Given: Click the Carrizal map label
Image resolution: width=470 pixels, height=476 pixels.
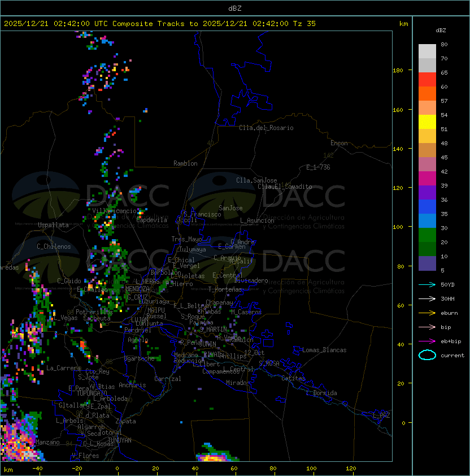Looking at the screenshot, I should 167,379.
